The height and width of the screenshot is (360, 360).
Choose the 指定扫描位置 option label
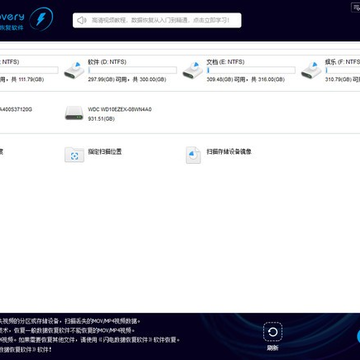(x=105, y=152)
